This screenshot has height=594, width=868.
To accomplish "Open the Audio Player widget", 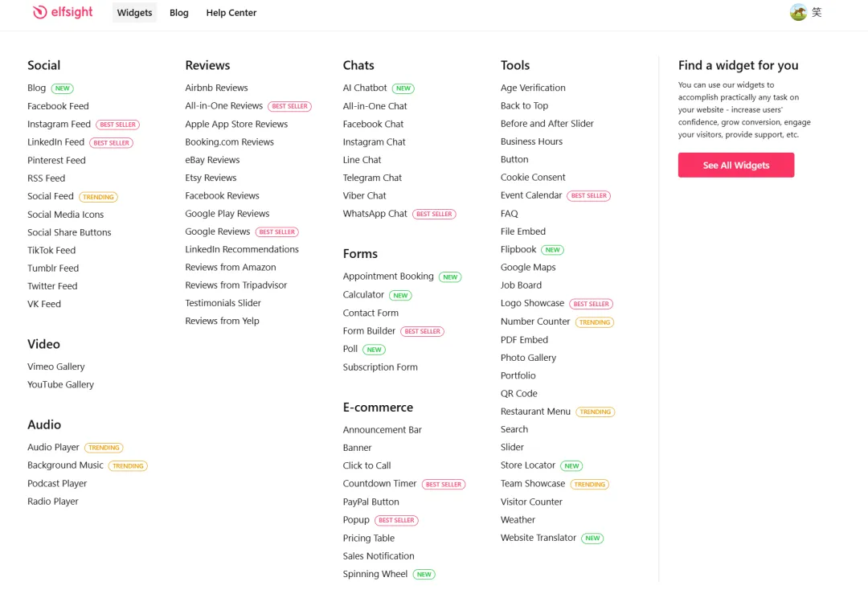I will pyautogui.click(x=53, y=448).
